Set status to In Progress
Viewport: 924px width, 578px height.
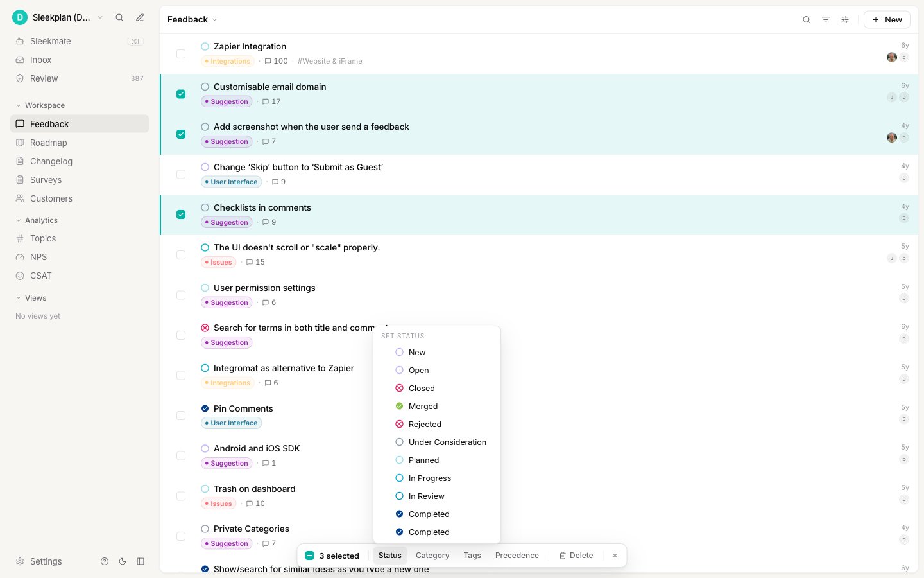[x=437, y=478]
